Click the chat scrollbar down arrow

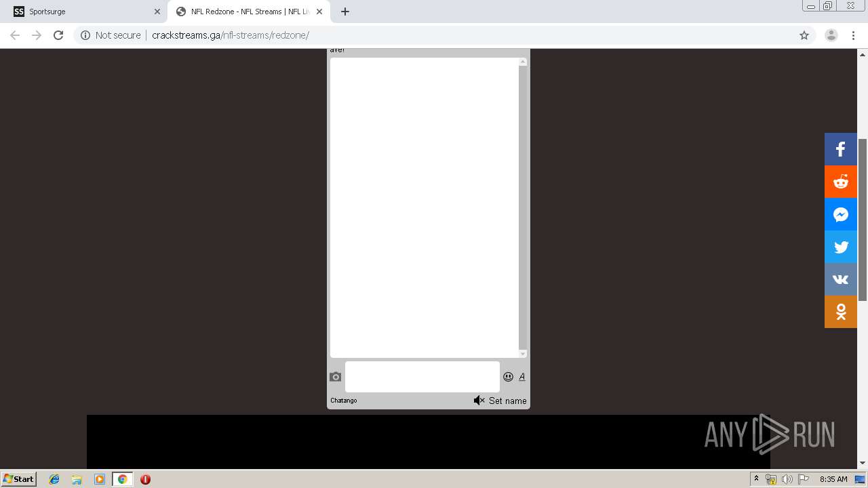(x=523, y=354)
